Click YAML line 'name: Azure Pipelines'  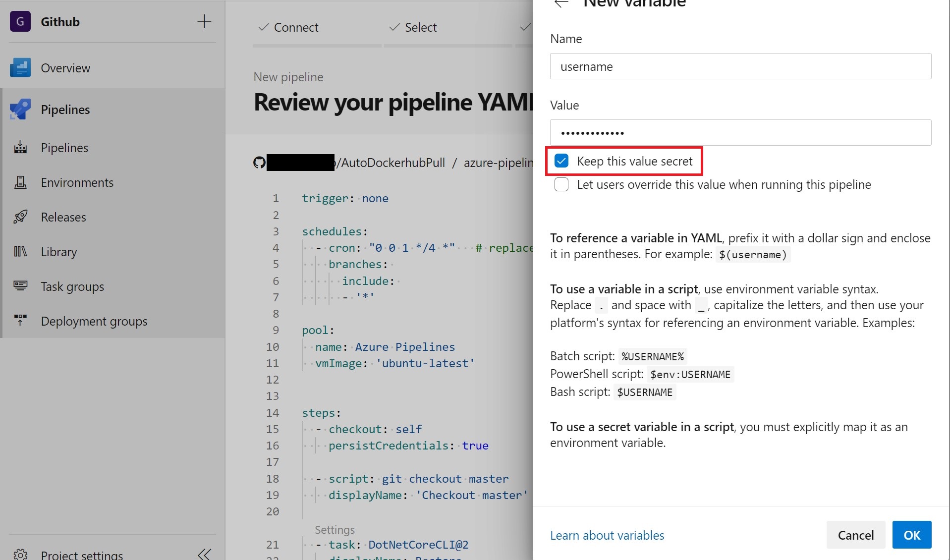385,347
